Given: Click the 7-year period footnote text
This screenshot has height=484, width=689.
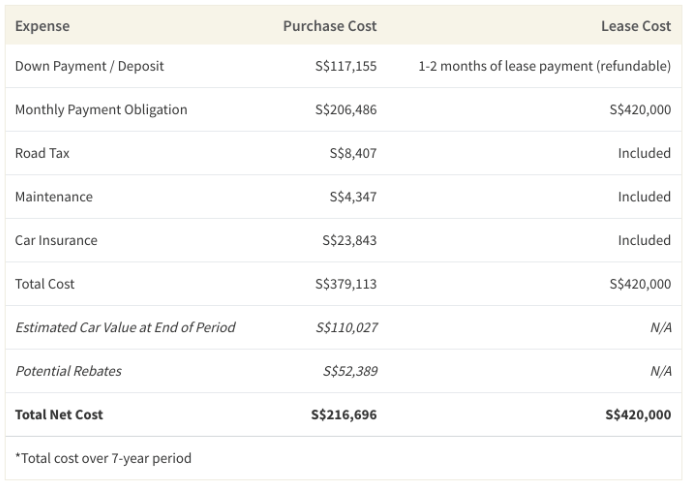Looking at the screenshot, I should 103,458.
